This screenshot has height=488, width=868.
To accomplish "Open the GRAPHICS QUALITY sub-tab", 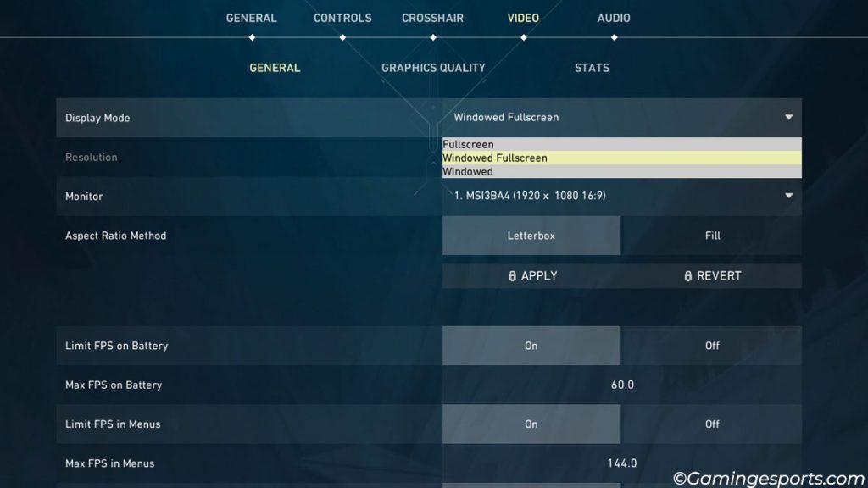I will [x=433, y=68].
